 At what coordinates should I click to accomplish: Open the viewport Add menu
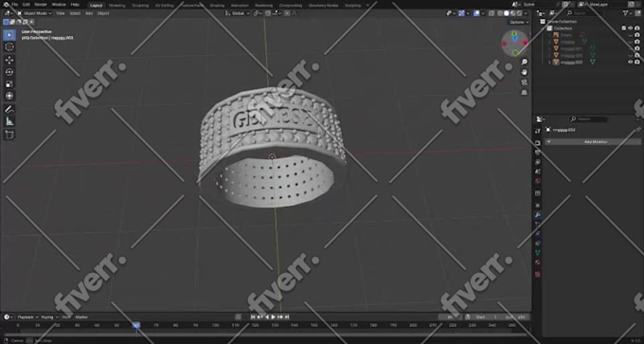click(89, 13)
